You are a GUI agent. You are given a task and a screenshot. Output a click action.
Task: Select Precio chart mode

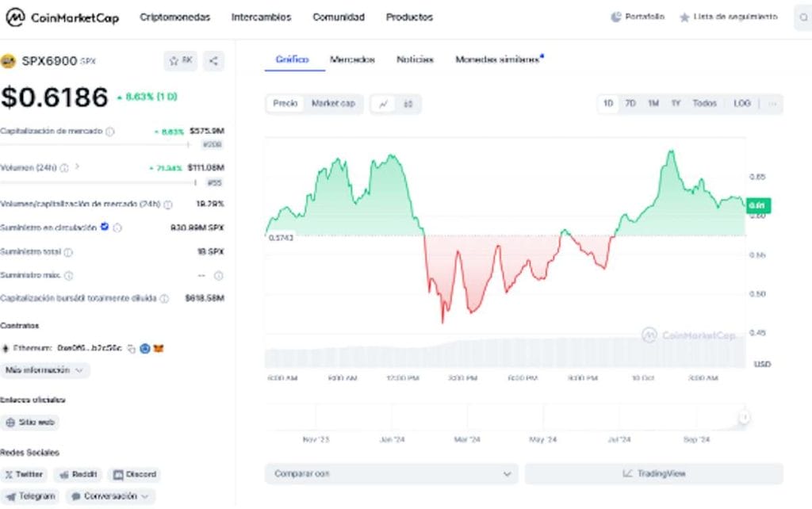[x=285, y=104]
